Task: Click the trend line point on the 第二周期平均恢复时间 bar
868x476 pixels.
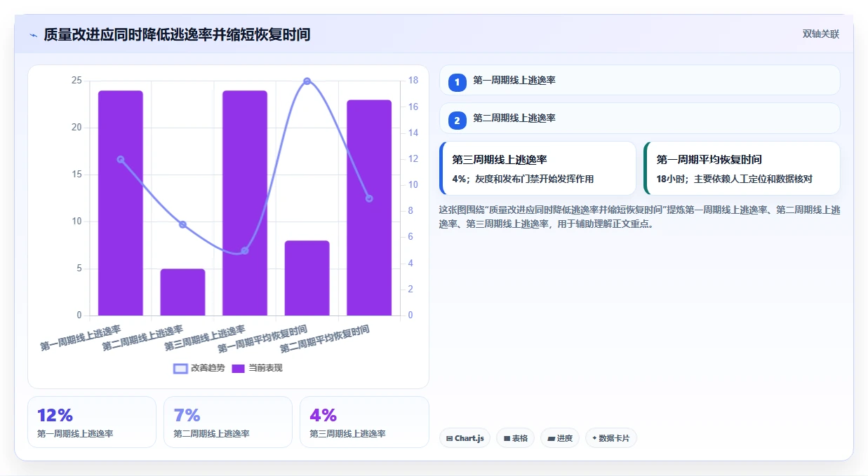Action: click(x=369, y=198)
